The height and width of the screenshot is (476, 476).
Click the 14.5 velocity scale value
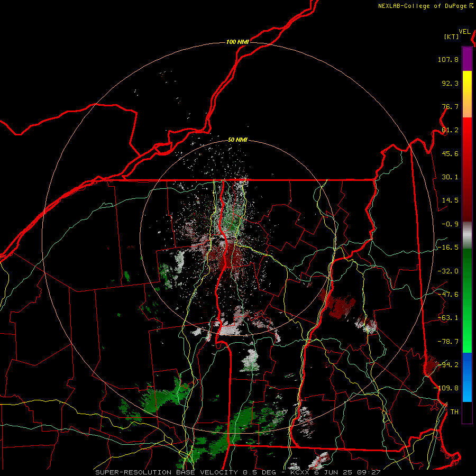(450, 200)
